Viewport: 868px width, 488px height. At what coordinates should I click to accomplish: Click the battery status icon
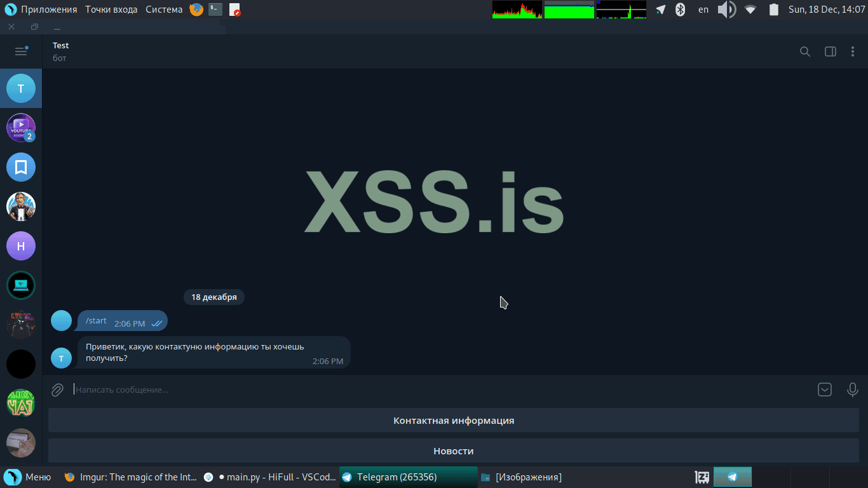(x=774, y=10)
